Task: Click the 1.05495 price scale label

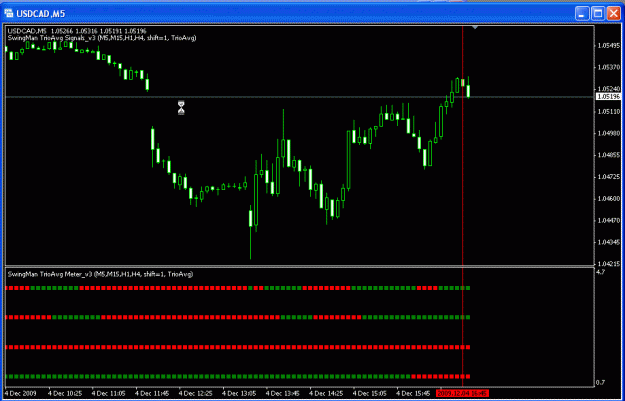Action: click(608, 46)
